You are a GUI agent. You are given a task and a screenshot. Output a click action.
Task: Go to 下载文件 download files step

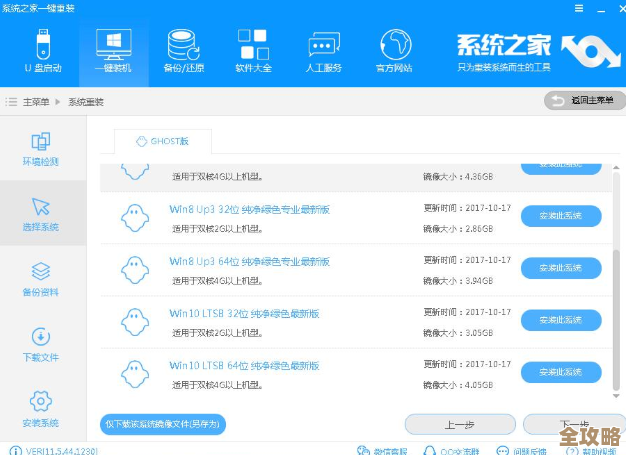tap(41, 344)
